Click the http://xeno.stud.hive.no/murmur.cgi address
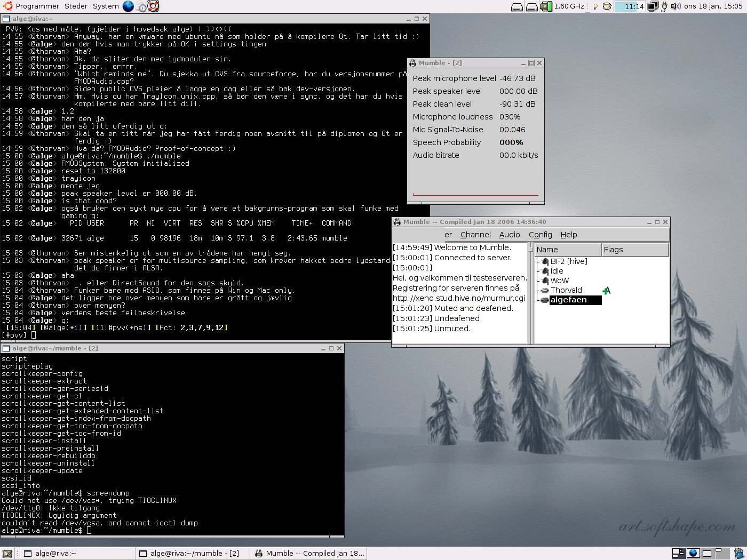 point(459,298)
